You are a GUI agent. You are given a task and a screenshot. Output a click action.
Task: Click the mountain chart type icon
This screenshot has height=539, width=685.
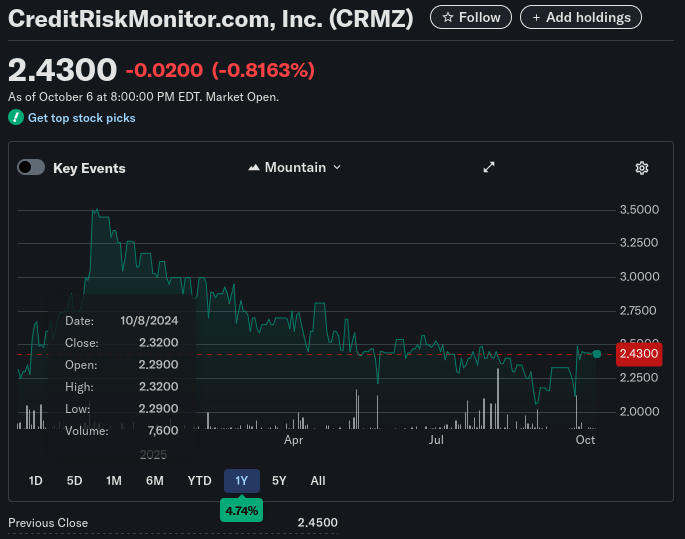click(x=254, y=168)
